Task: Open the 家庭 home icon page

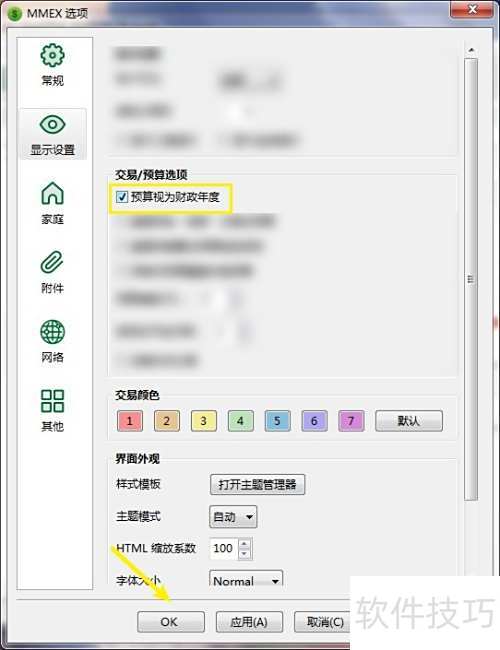Action: 52,193
